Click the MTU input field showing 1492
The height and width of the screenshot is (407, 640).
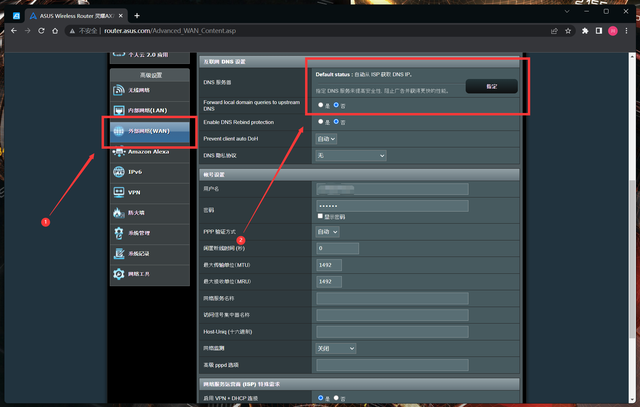click(329, 265)
